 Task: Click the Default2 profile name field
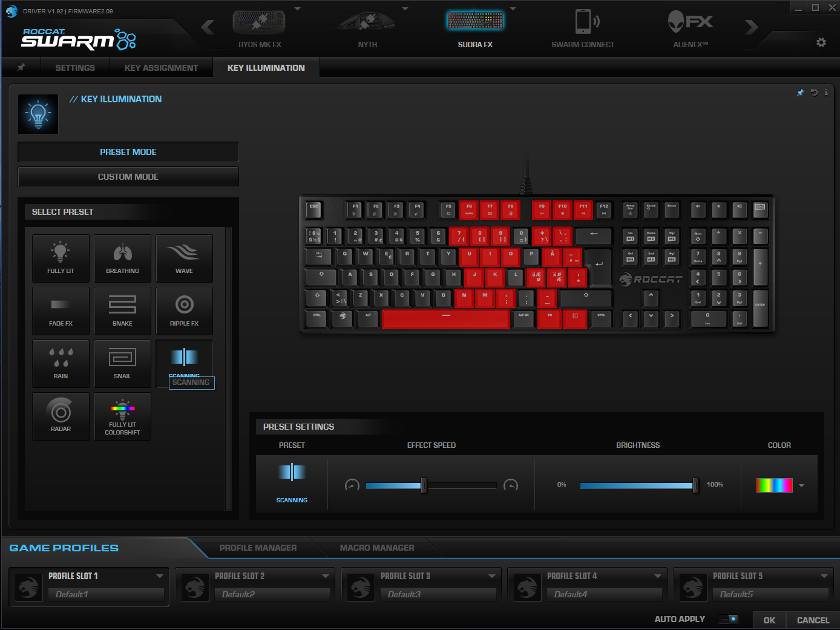coord(272,594)
